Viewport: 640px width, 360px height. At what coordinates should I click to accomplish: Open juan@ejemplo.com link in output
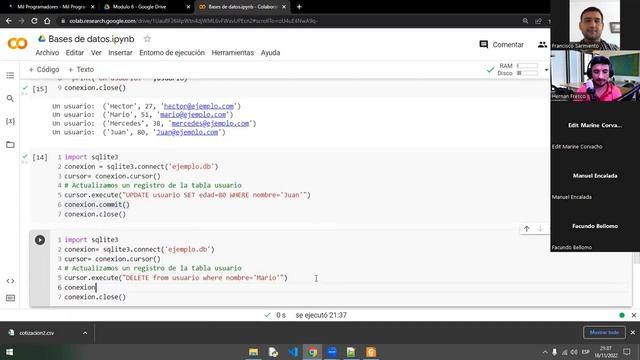[187, 132]
